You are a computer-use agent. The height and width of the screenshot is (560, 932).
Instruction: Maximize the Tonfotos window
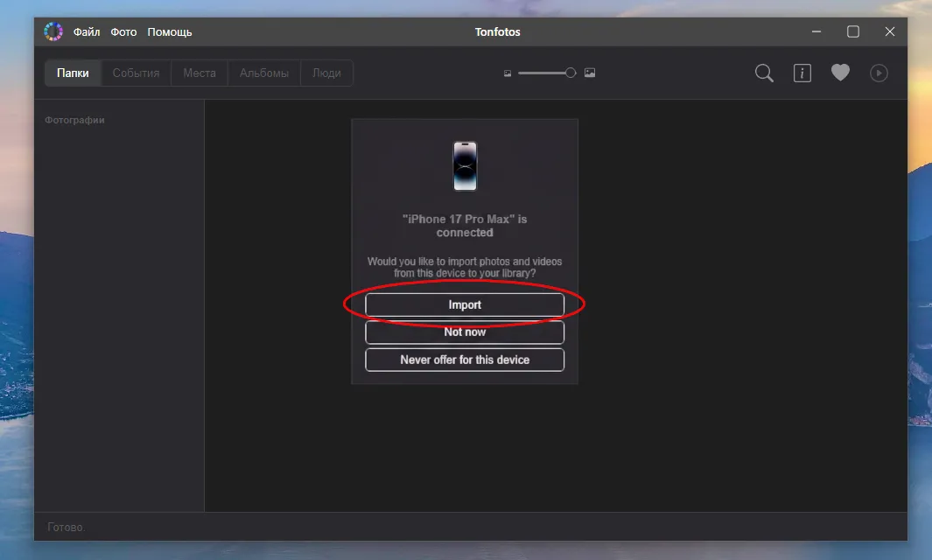click(853, 31)
